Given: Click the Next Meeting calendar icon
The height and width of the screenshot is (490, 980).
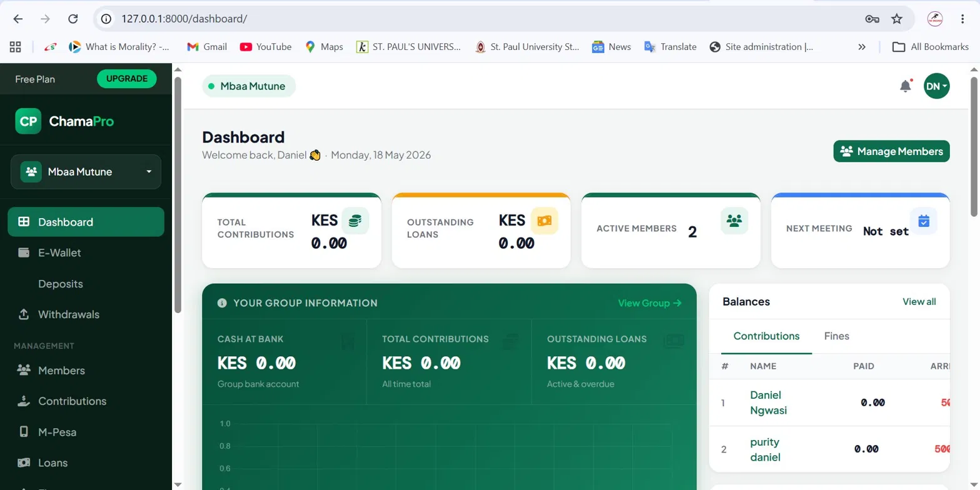Looking at the screenshot, I should pos(924,221).
